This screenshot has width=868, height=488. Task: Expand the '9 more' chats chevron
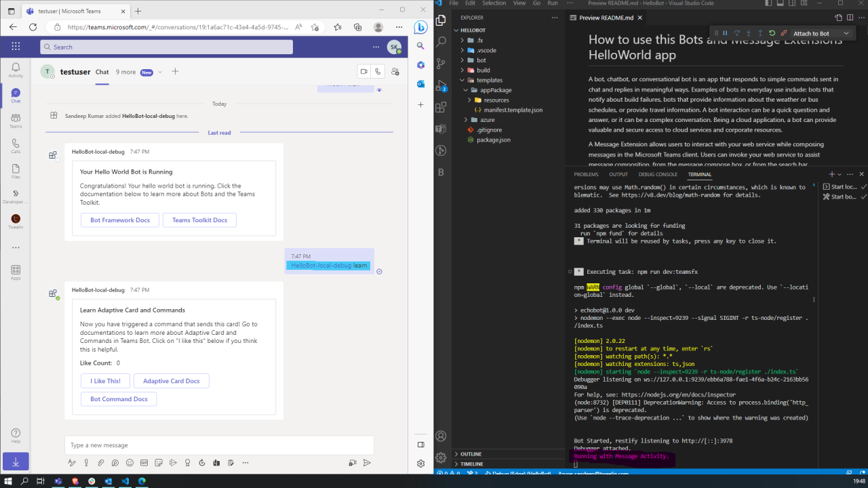click(159, 71)
